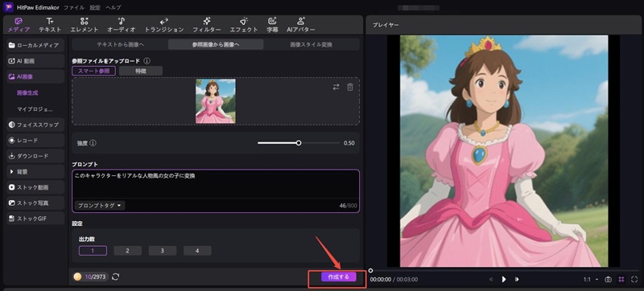Select ローカルメディア in the sidebar
Viewport: 644px width, 291px height.
coord(35,46)
